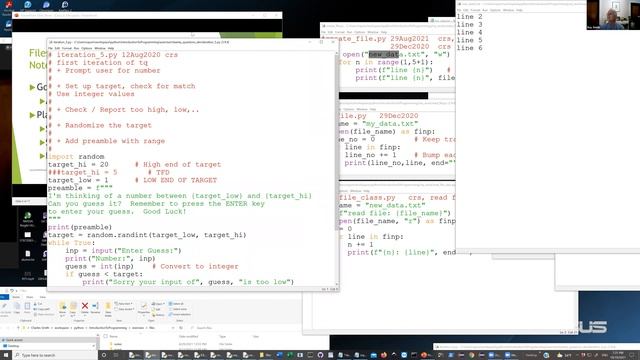The width and height of the screenshot is (640, 360).
Task: Click Cortana circle on taskbar
Action: point(104,355)
